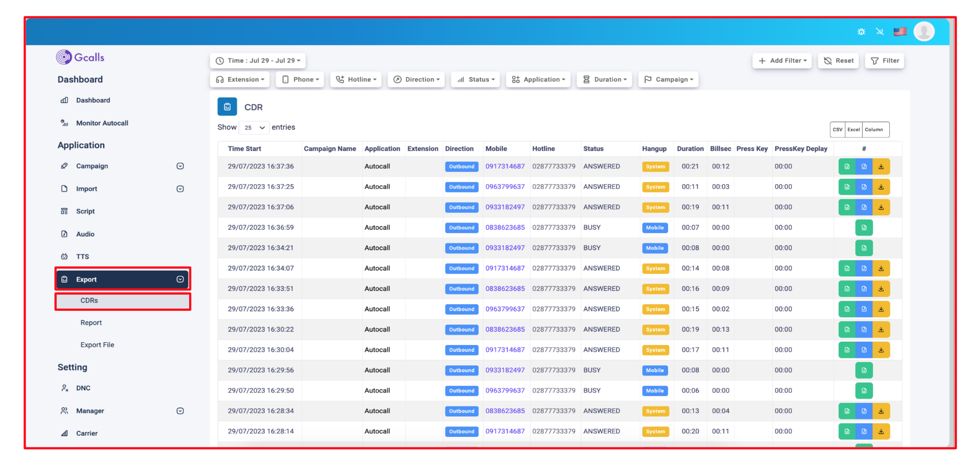
Task: Click the muted signal icon in header
Action: pyautogui.click(x=879, y=32)
